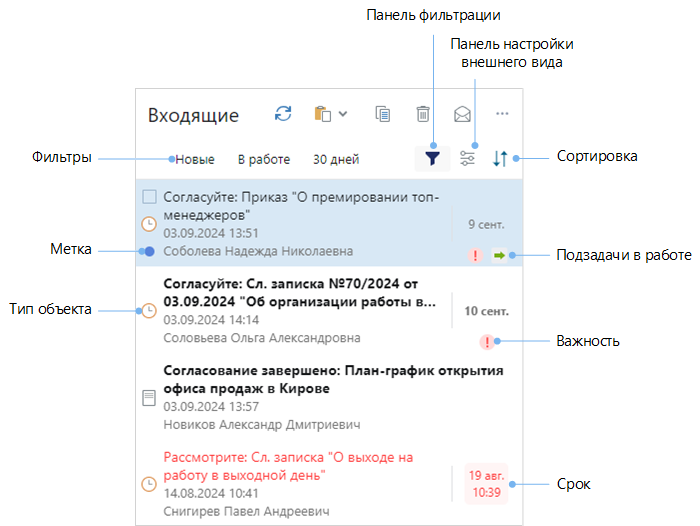Click importance exclamation icon on Соловьева message
The height and width of the screenshot is (526, 700).
tap(488, 342)
